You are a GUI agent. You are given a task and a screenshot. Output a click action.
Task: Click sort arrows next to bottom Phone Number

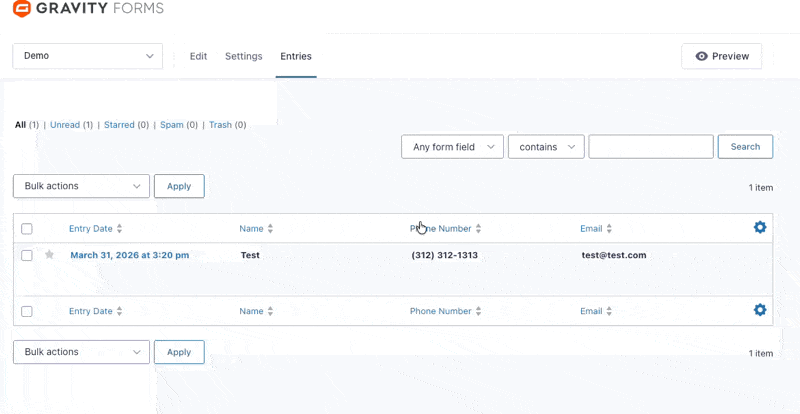pos(478,311)
